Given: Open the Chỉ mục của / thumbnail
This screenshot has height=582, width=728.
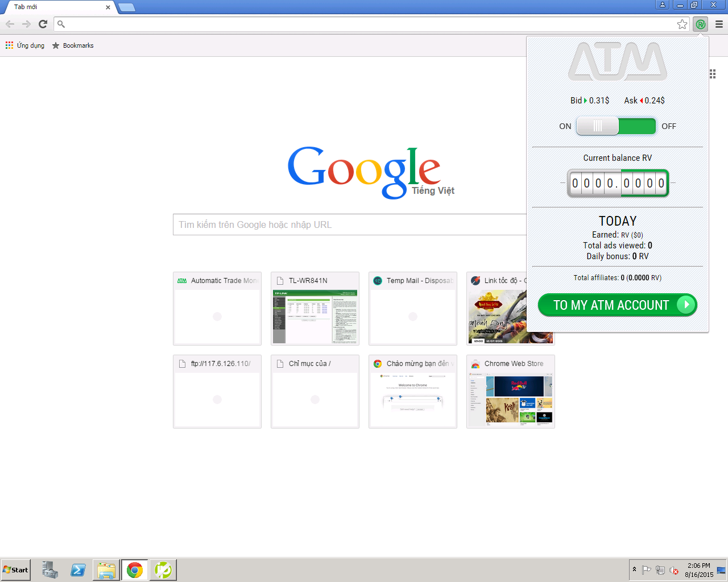Looking at the screenshot, I should (315, 392).
